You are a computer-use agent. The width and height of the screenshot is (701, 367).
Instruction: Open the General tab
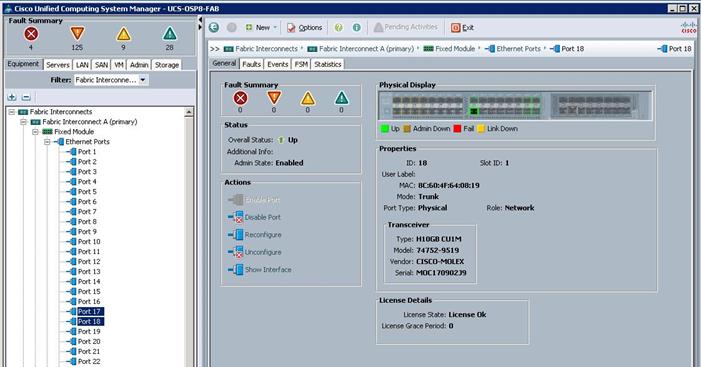224,63
